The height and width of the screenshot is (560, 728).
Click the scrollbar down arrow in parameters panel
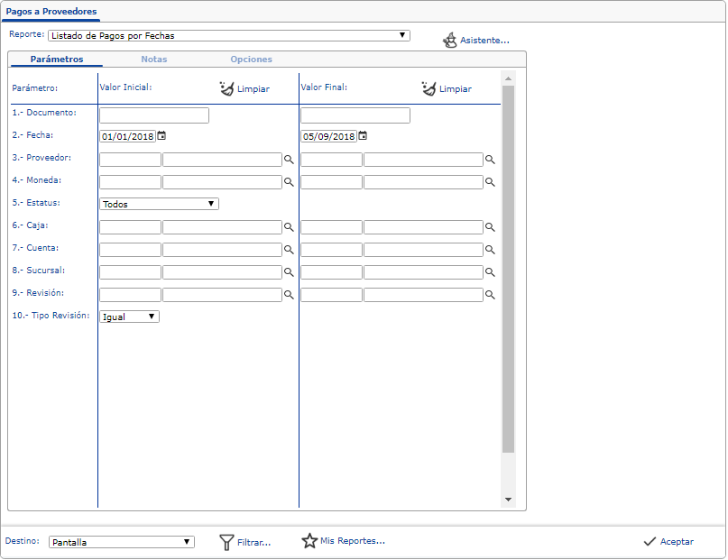click(508, 500)
